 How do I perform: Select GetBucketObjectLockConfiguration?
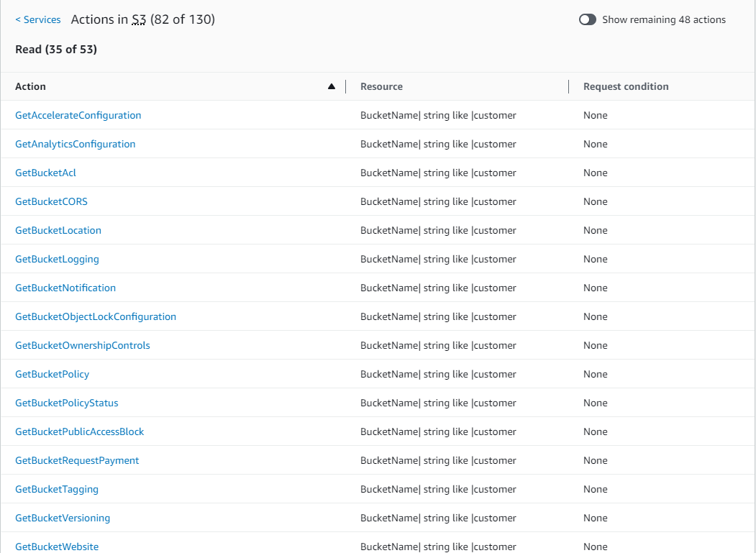(96, 316)
